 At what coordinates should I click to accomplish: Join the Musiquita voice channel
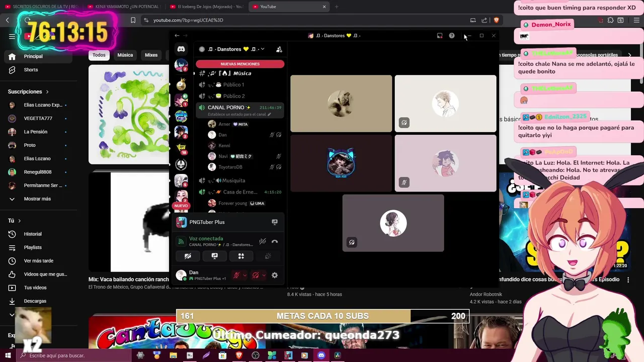(240, 180)
